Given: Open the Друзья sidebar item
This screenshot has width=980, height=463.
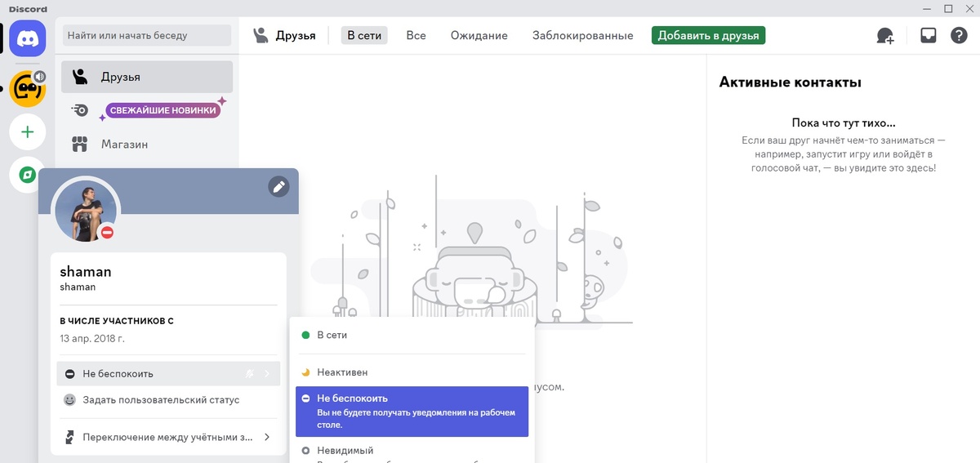Looking at the screenshot, I should (147, 77).
